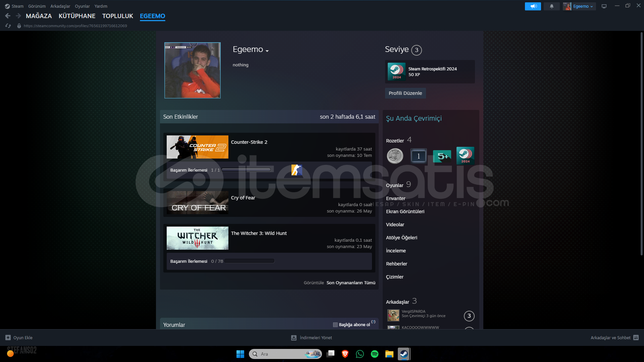Click the Windows taskbar Ara search box
The width and height of the screenshot is (644, 362).
click(x=285, y=354)
